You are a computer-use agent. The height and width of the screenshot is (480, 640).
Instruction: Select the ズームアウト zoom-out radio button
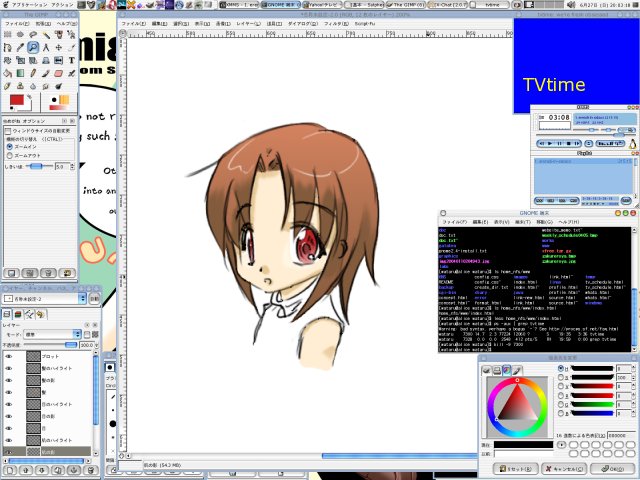10,156
